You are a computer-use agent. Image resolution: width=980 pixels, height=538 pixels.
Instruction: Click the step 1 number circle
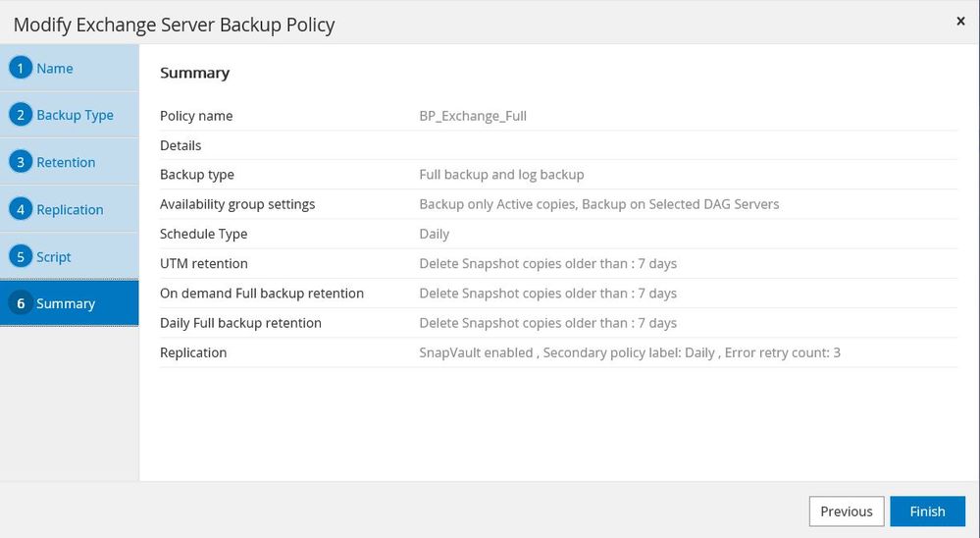coord(21,69)
